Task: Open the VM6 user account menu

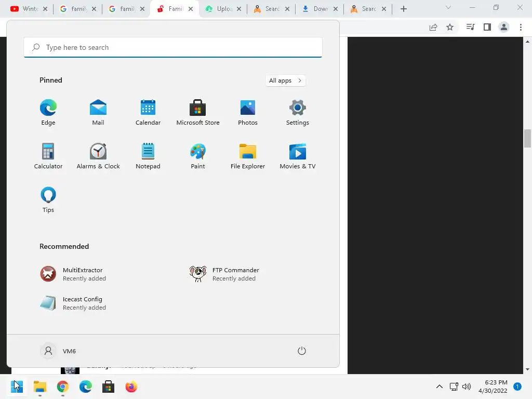Action: [x=58, y=351]
